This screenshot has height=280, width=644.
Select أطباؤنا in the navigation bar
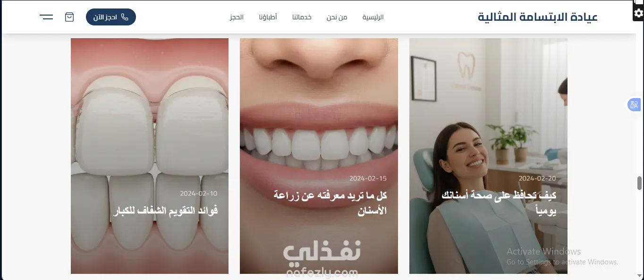[x=268, y=17]
